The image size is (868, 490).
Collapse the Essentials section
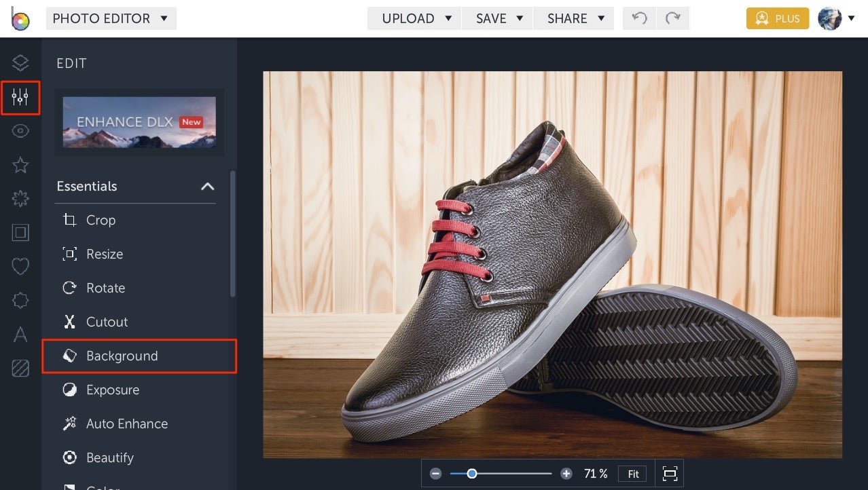pos(207,186)
